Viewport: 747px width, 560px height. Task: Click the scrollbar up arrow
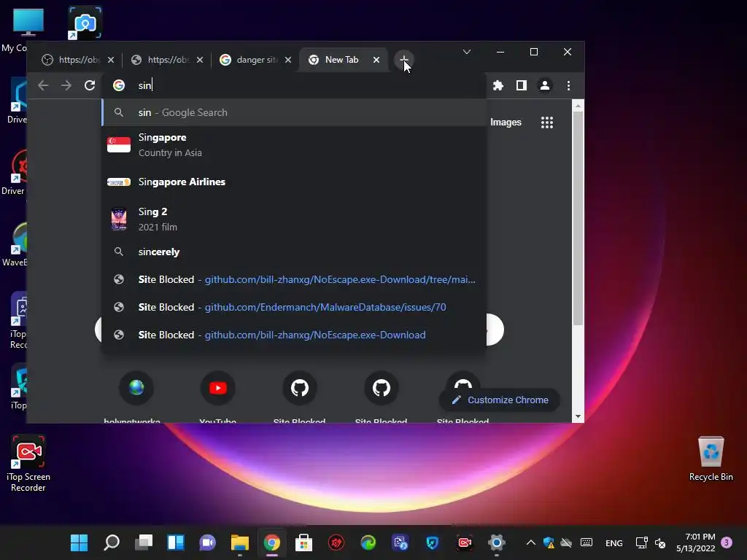(578, 105)
